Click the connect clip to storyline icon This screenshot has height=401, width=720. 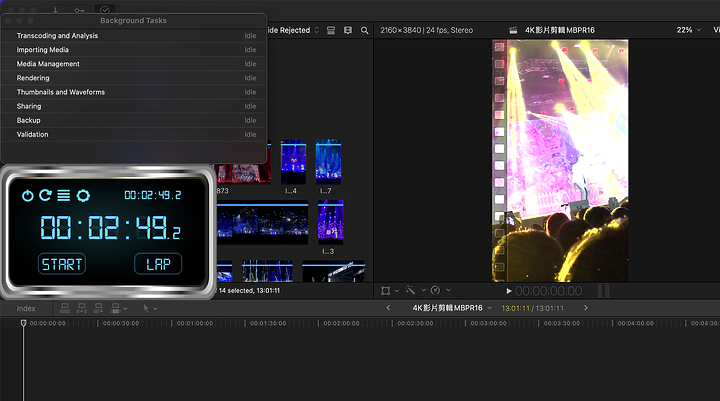65,308
